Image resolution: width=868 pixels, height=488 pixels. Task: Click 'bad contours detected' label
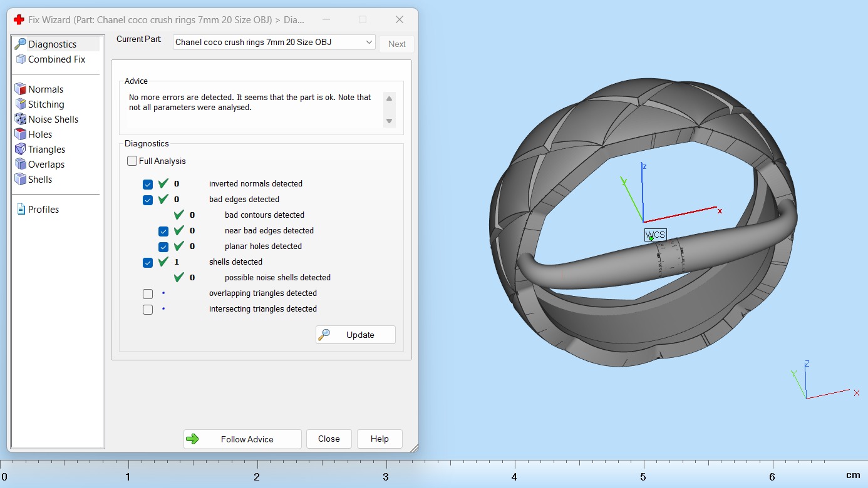[264, 215]
